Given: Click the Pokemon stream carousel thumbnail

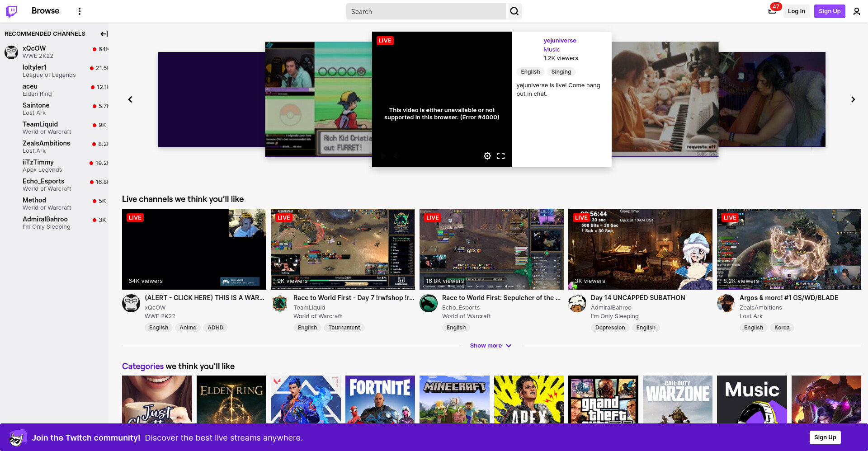Looking at the screenshot, I should (319, 99).
